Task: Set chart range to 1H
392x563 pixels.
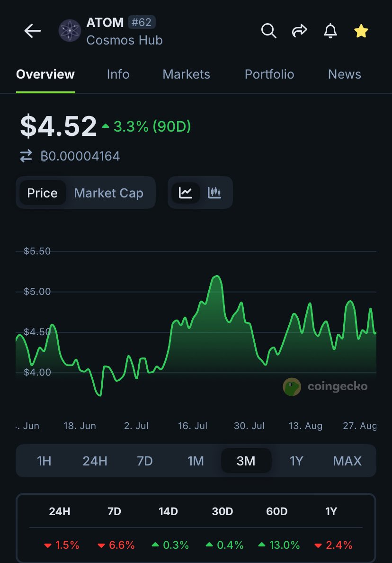Action: 44,461
